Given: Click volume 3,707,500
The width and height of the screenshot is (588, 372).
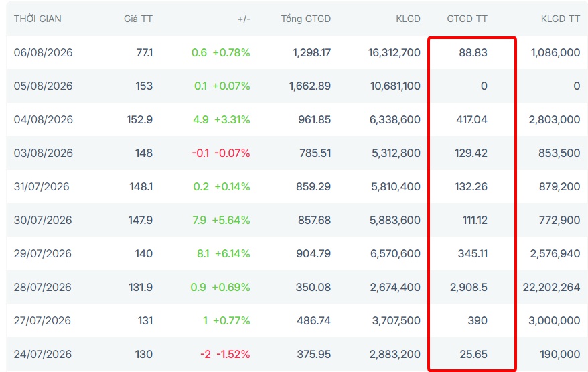Looking at the screenshot, I should coord(396,320).
